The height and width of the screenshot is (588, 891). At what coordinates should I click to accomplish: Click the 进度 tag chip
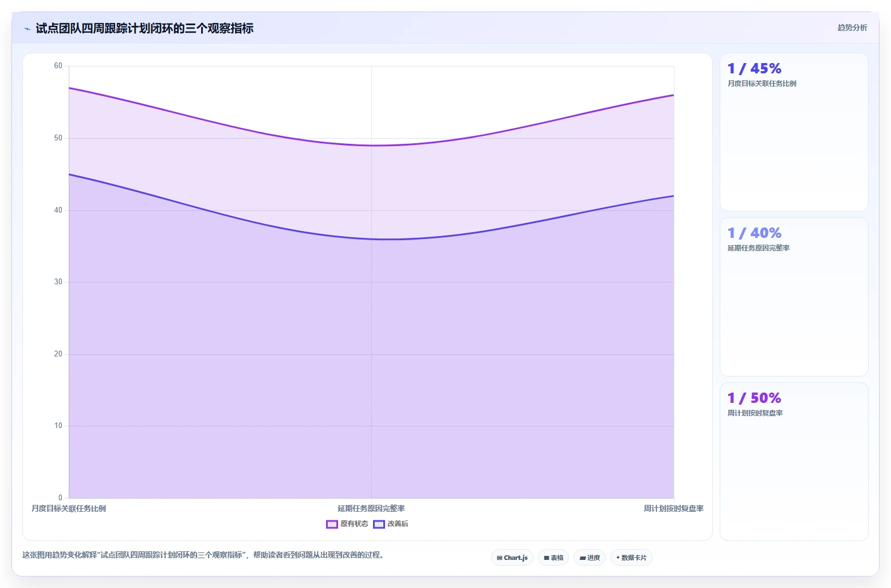[x=590, y=558]
